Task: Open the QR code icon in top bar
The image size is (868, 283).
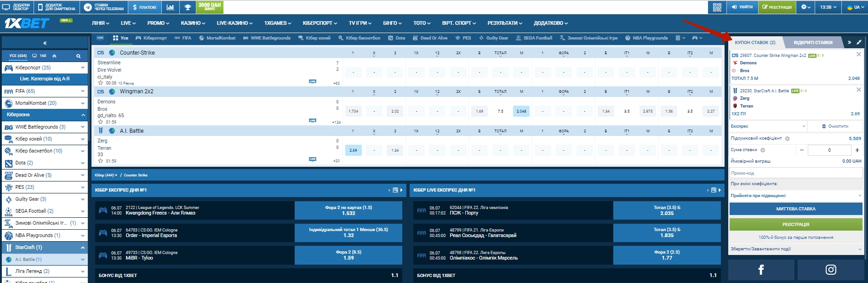Action: [x=717, y=7]
